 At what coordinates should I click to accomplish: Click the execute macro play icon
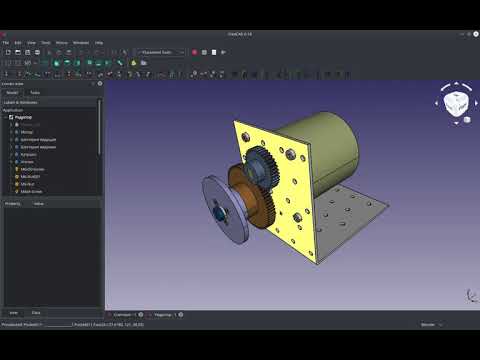pos(224,52)
